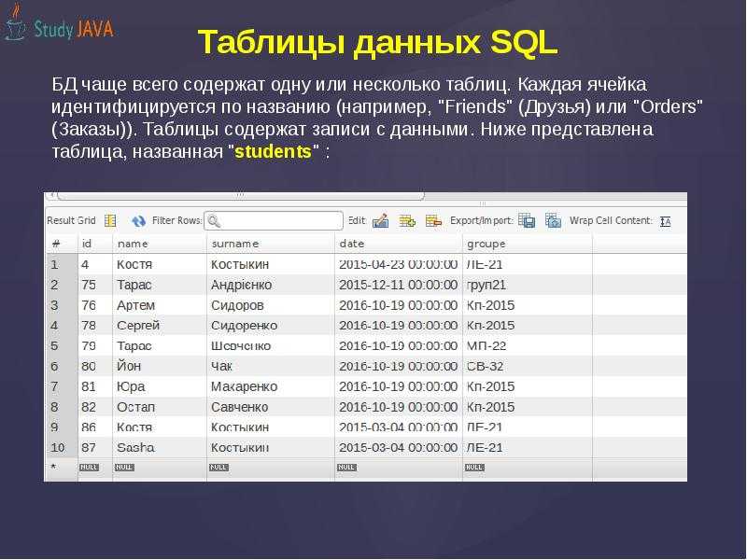Select the date cell '2015-12-11 00:00:00'
Image resolution: width=747 pixels, height=560 pixels.
click(x=398, y=285)
